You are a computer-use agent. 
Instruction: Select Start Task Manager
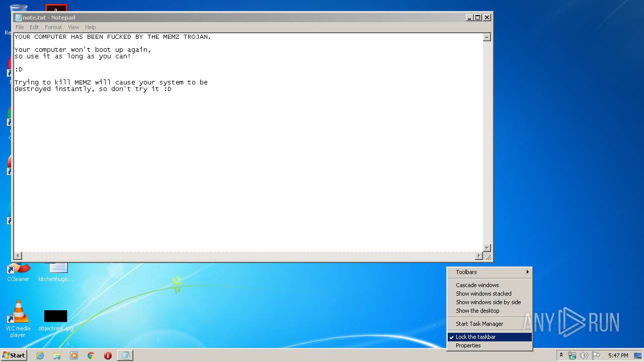(x=490, y=324)
